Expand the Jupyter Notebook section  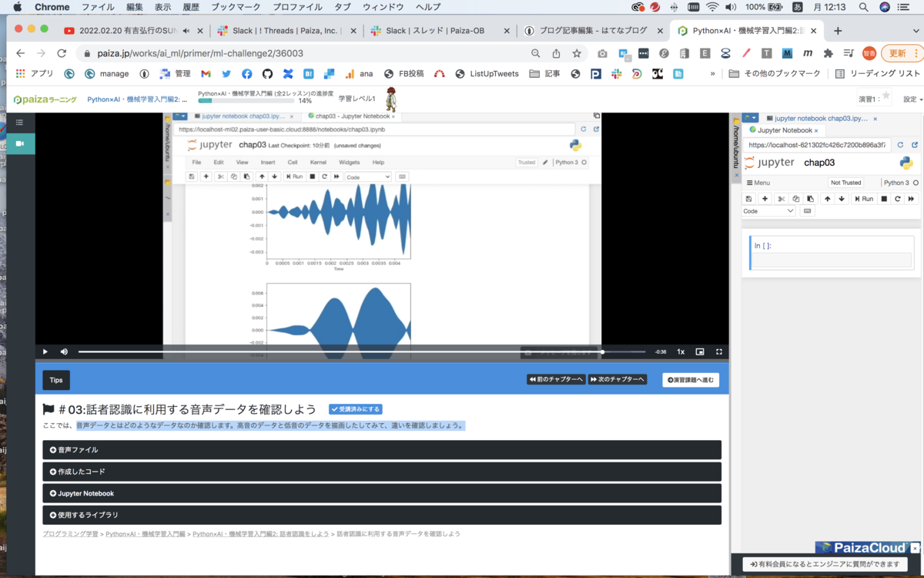[382, 493]
